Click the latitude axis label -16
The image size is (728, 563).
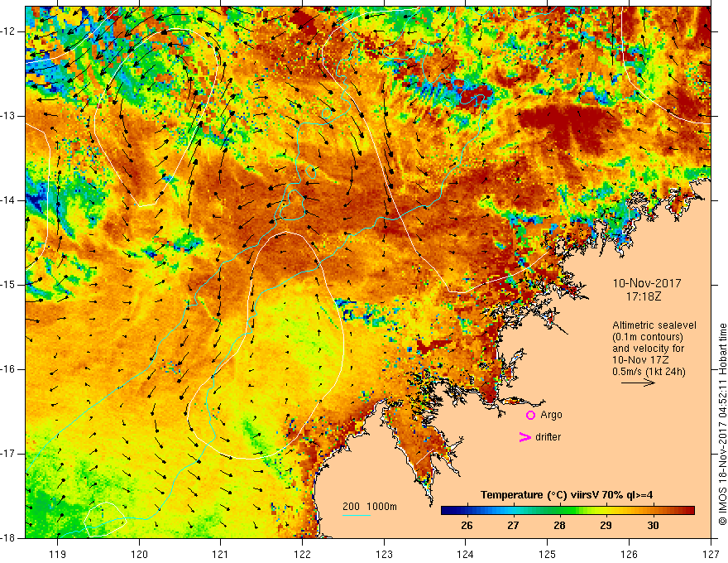click(9, 369)
